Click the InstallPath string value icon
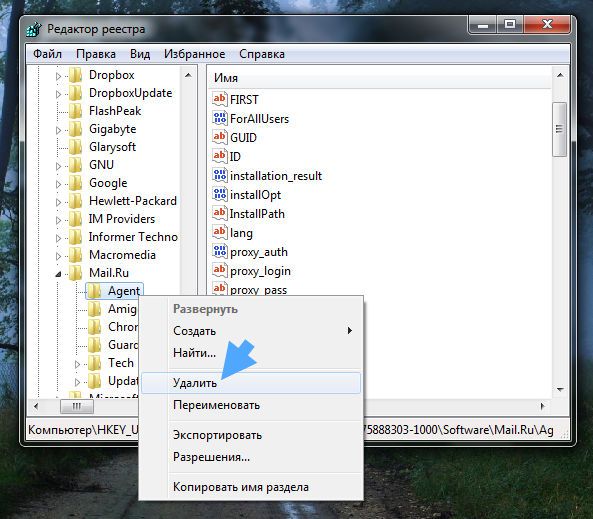 pyautogui.click(x=220, y=213)
